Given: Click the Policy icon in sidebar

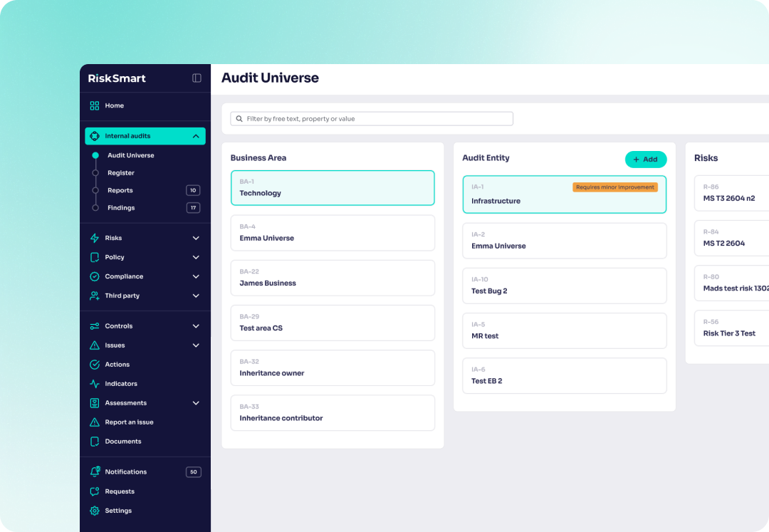Looking at the screenshot, I should 95,256.
